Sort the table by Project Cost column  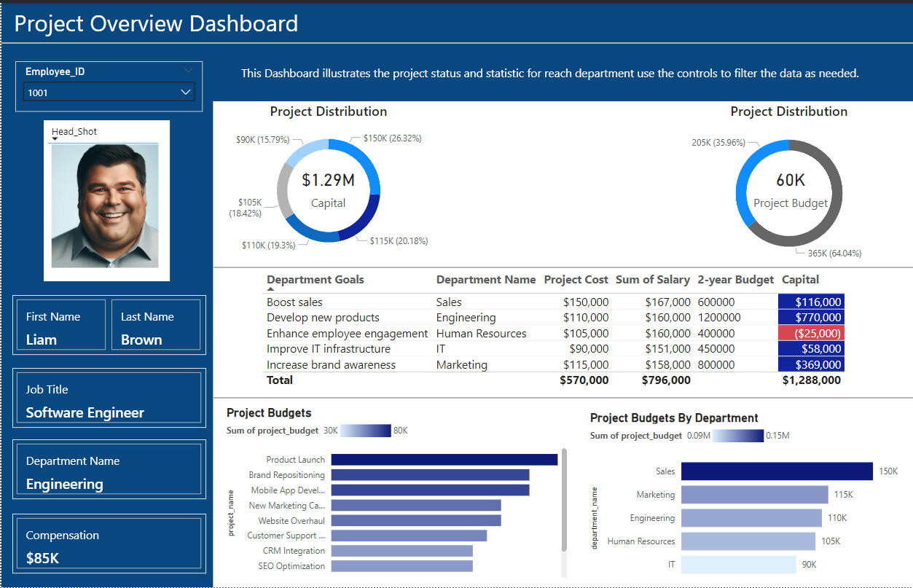click(x=576, y=280)
